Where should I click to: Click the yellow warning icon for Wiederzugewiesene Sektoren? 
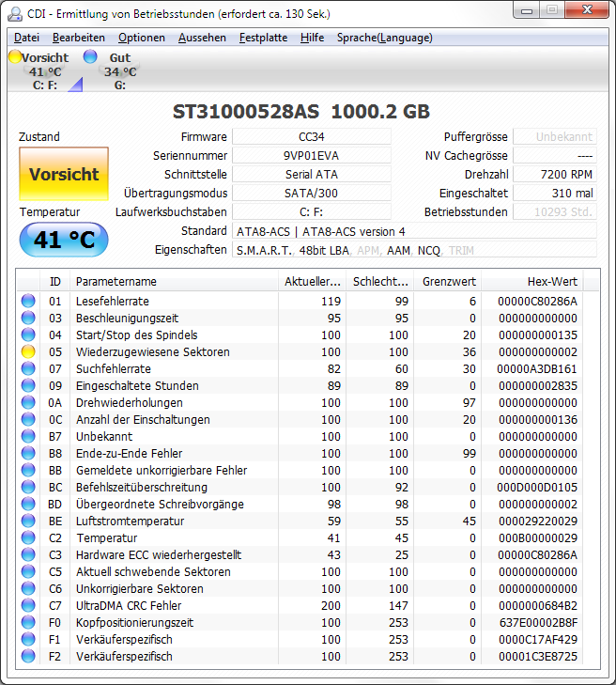click(28, 351)
